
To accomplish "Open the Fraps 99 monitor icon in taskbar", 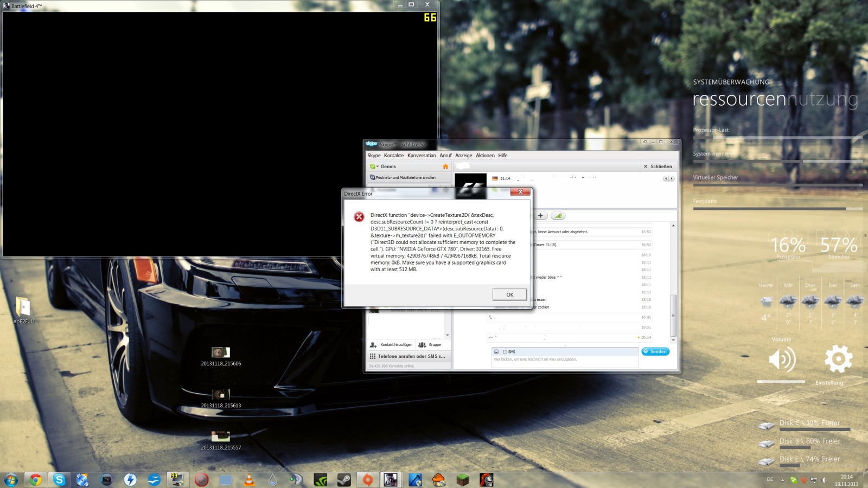I will (177, 480).
